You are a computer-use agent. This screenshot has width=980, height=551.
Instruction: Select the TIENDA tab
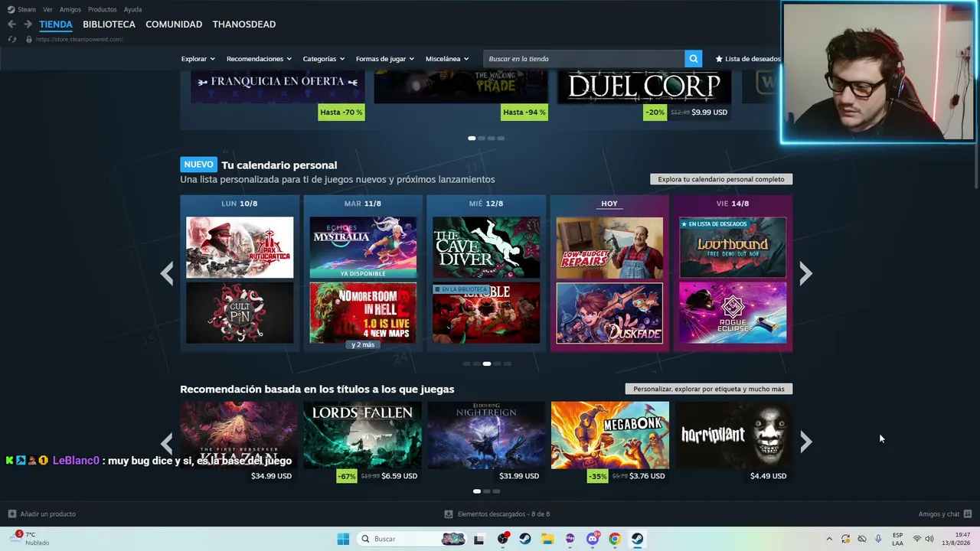coord(56,24)
